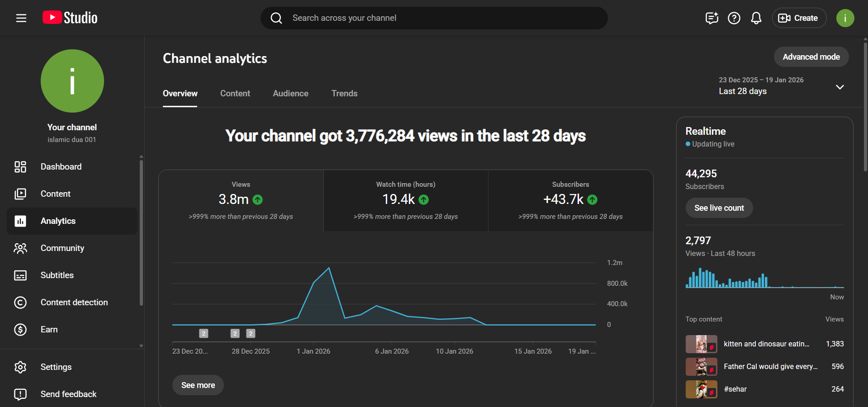The width and height of the screenshot is (868, 407).
Task: Click the green account avatar in header
Action: pos(844,18)
